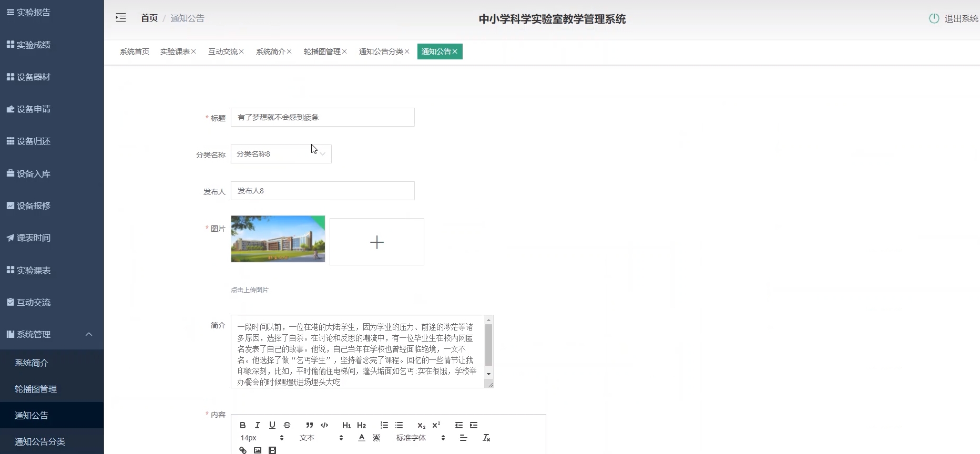Image resolution: width=980 pixels, height=454 pixels.
Task: Click the 标题 input field
Action: point(322,117)
